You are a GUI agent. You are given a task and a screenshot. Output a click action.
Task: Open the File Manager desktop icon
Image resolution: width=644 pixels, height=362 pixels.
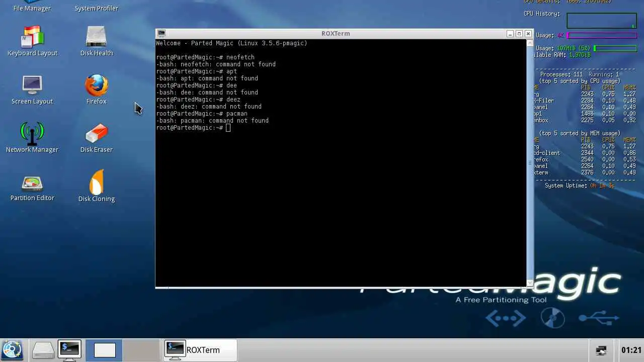click(32, 7)
